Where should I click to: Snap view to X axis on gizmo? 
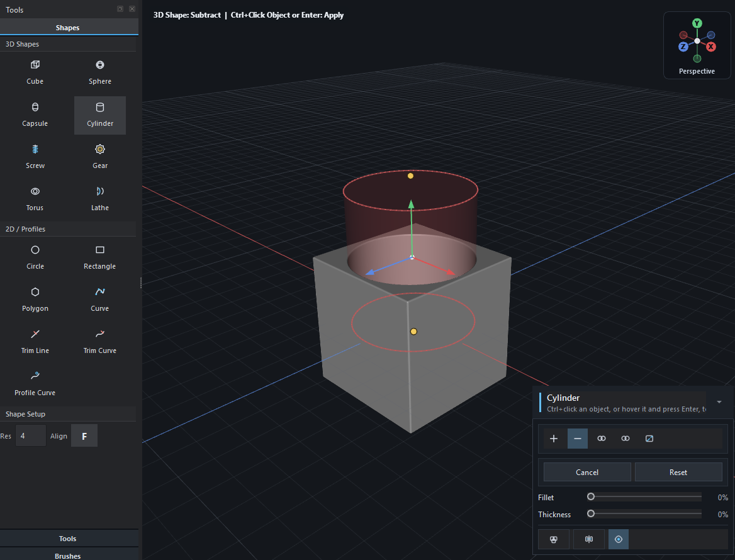(711, 47)
